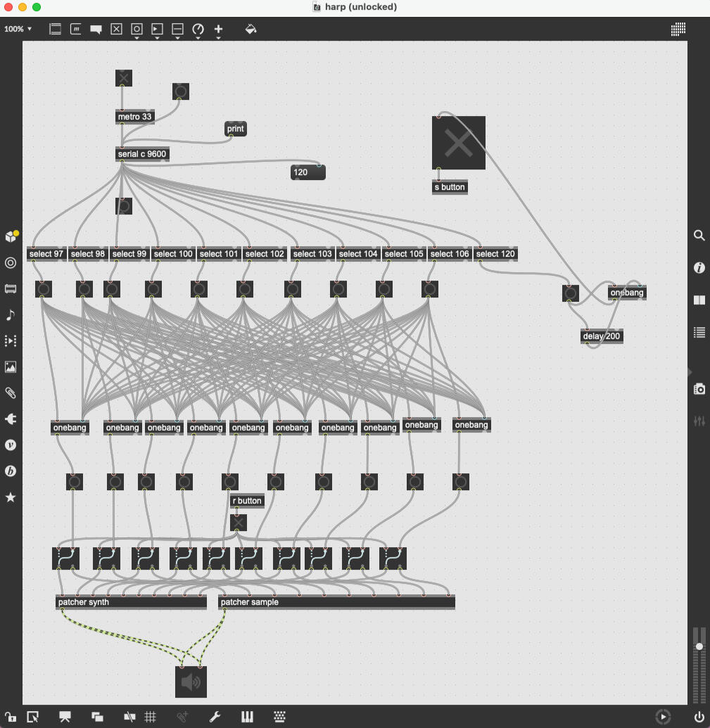Add a new comment box from toolbar
The image size is (710, 728).
[x=96, y=29]
